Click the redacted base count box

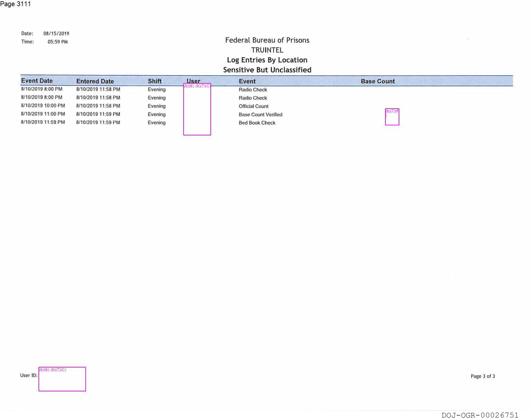point(392,117)
